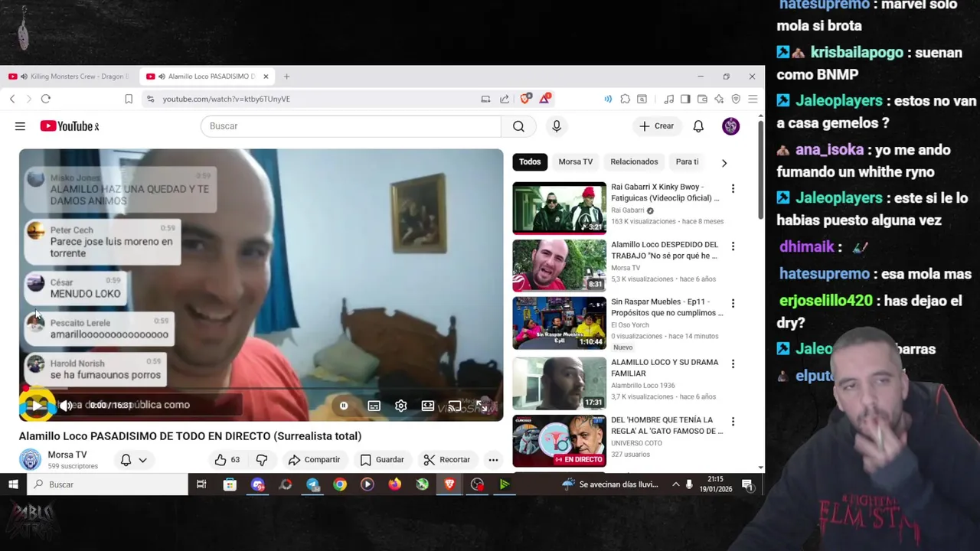The height and width of the screenshot is (551, 980).
Task: Open options menu for UNIVERSO COTO live video
Action: tap(733, 422)
